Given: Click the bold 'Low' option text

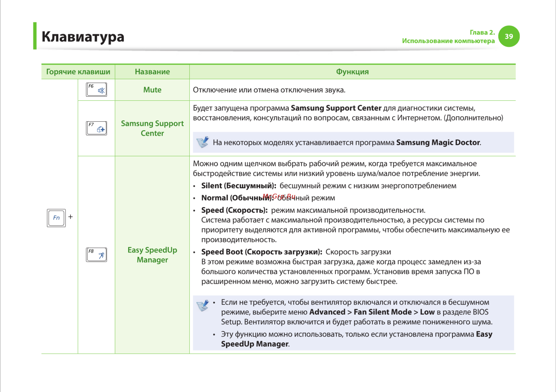Looking at the screenshot, I should 427,312.
